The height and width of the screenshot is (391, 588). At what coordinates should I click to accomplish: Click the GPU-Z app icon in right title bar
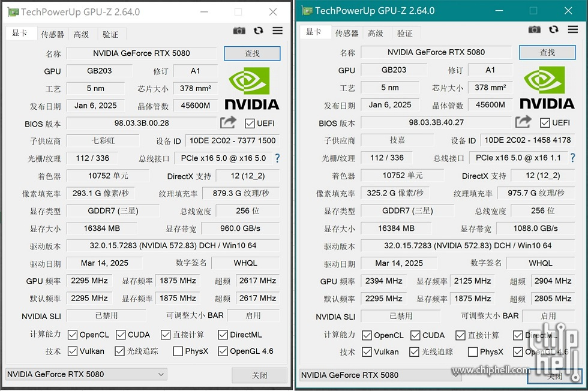(x=307, y=11)
